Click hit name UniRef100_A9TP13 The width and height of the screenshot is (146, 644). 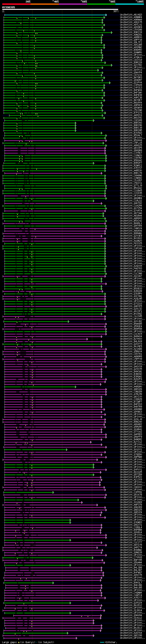[x=131, y=70]
